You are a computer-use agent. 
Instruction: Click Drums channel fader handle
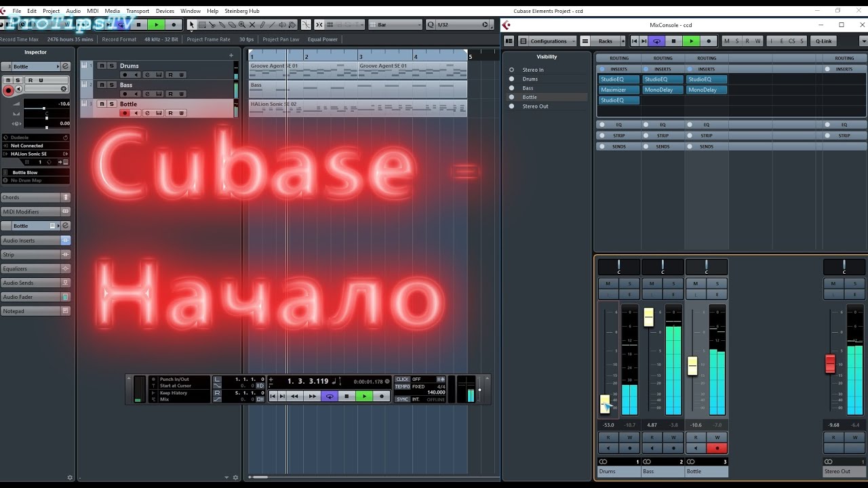pos(605,403)
